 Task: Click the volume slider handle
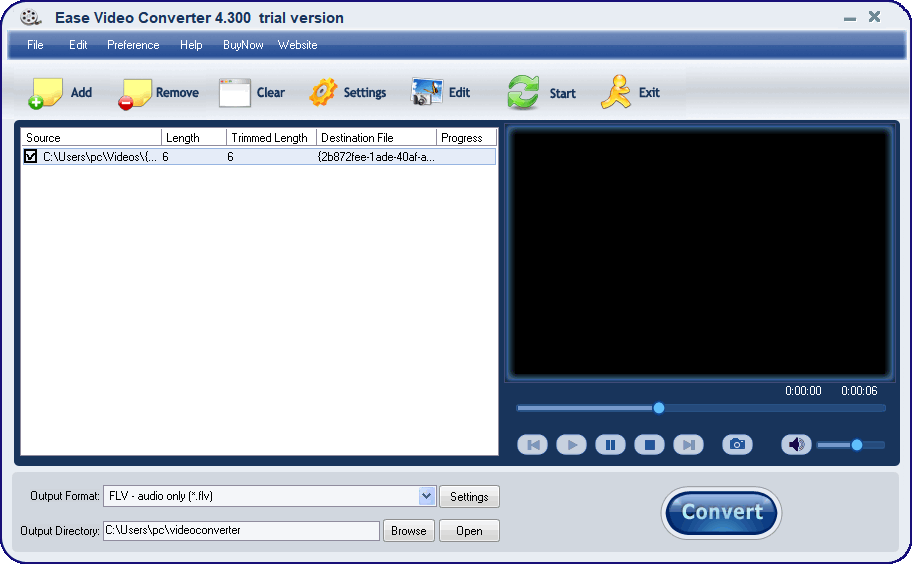click(x=857, y=445)
